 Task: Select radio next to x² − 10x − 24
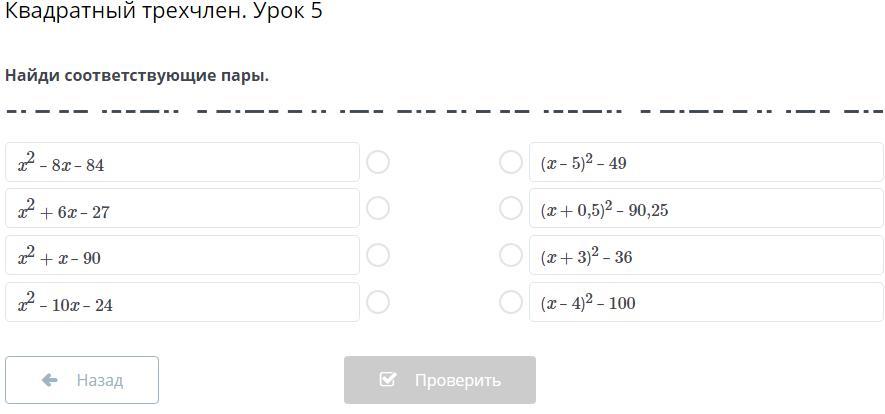point(378,301)
